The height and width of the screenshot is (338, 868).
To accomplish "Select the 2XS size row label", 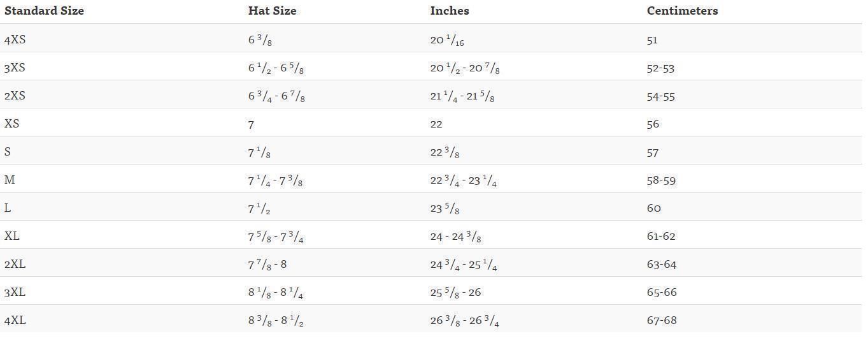I will pos(15,96).
